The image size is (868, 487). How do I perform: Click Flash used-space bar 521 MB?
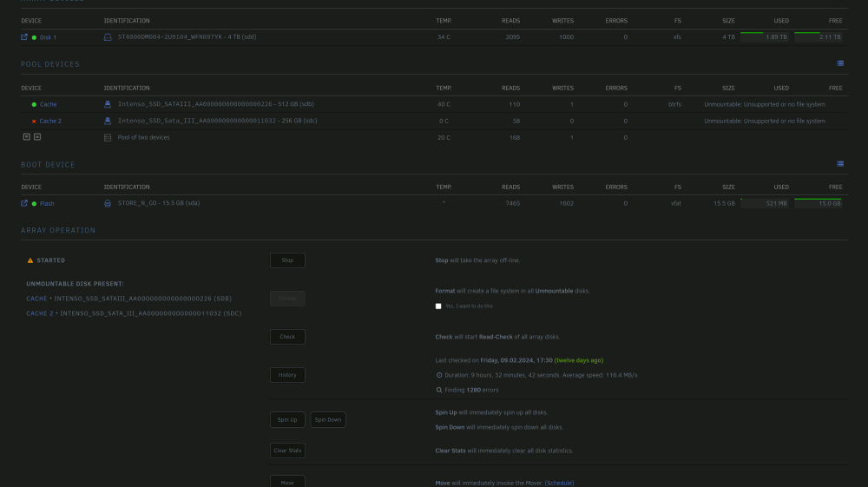(x=765, y=203)
